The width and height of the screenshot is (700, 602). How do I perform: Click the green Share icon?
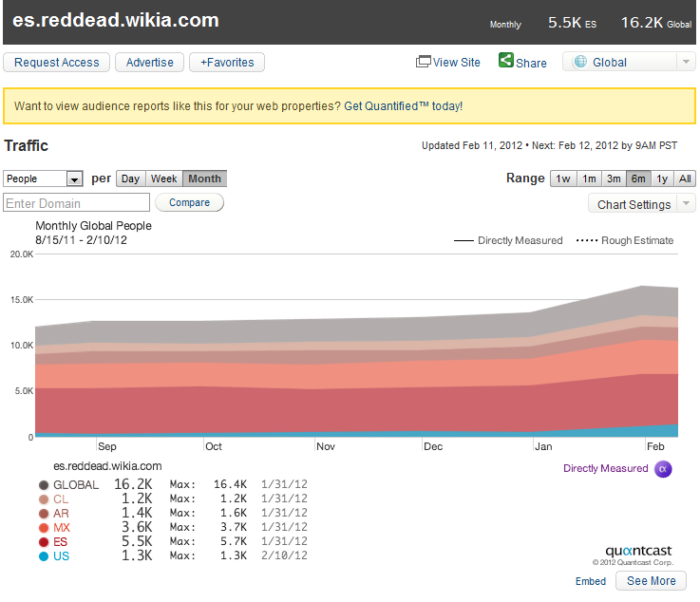[x=506, y=60]
